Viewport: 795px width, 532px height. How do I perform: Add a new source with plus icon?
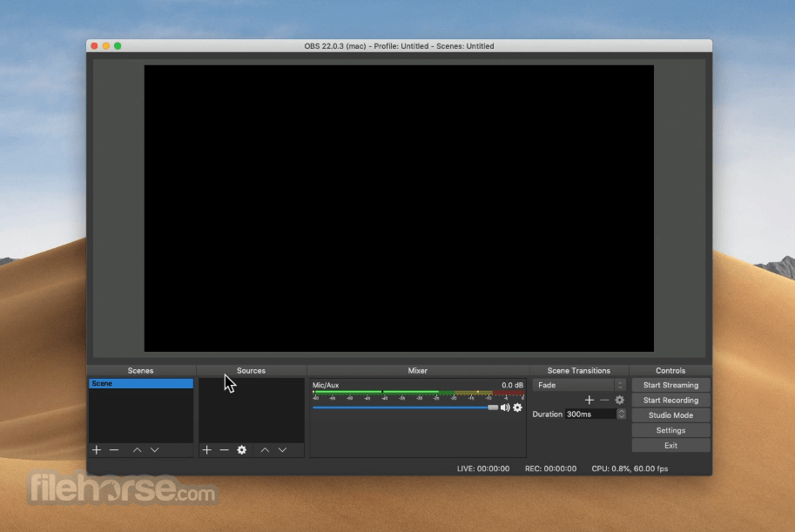coord(207,450)
